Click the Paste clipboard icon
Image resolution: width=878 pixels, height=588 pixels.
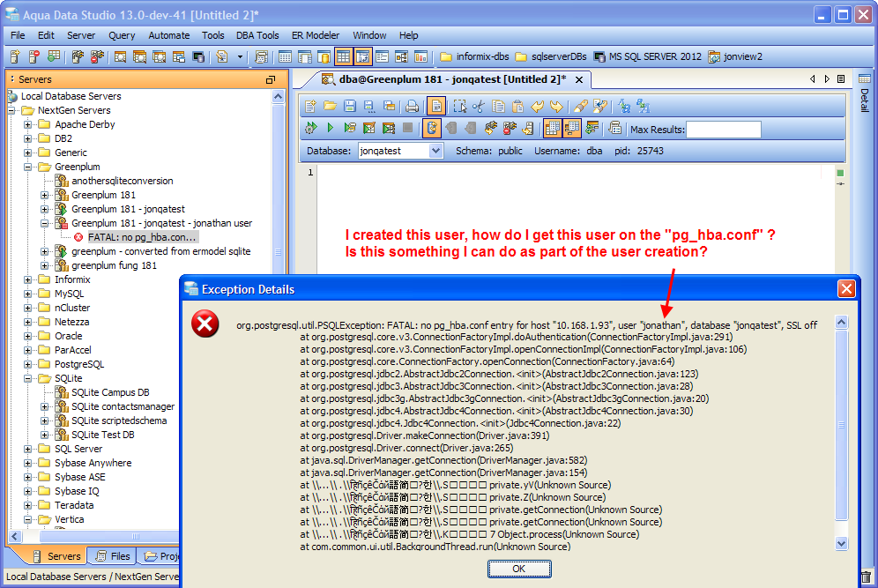coord(518,106)
